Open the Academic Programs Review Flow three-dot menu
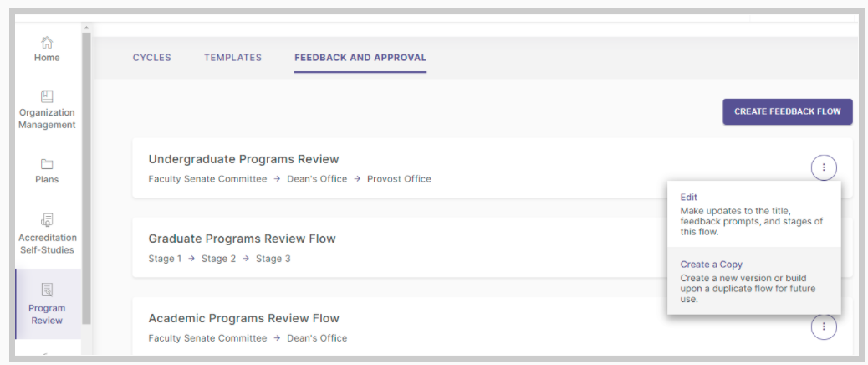This screenshot has height=365, width=868. click(824, 326)
